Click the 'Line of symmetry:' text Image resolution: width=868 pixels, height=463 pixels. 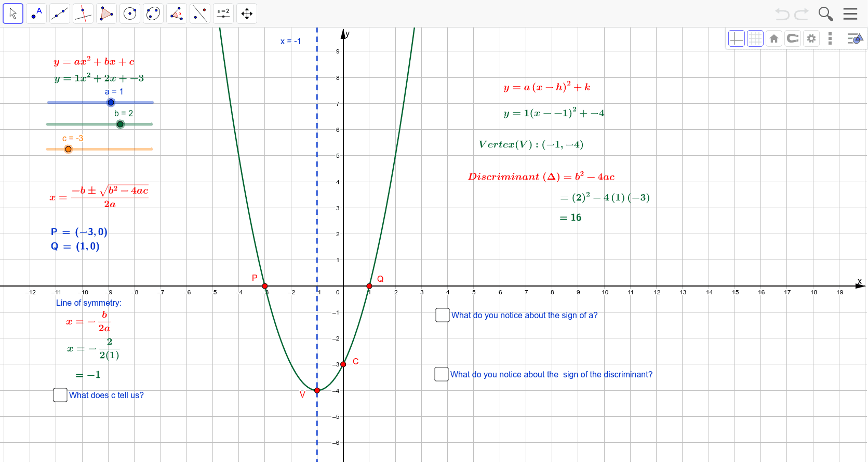[x=89, y=303]
